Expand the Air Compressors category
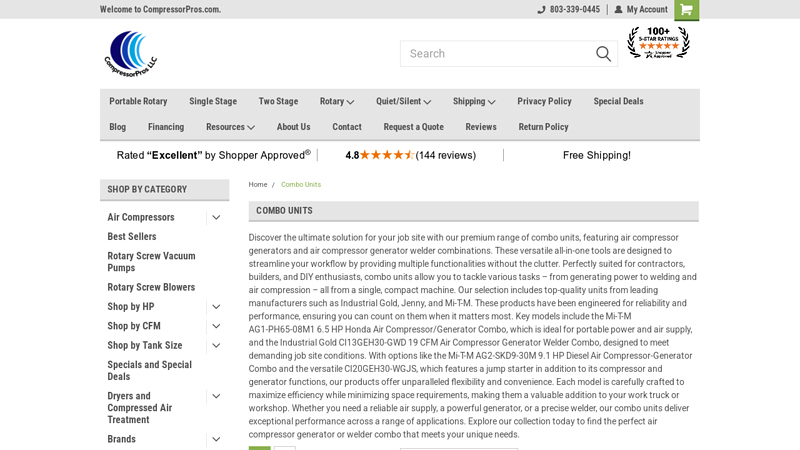Image resolution: width=800 pixels, height=450 pixels. point(216,218)
